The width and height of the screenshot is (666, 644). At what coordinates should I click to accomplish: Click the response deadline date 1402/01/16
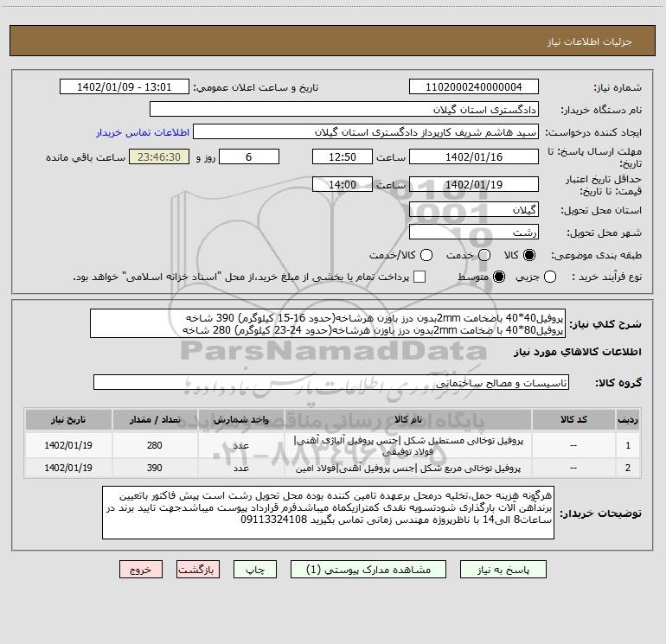pyautogui.click(x=474, y=157)
